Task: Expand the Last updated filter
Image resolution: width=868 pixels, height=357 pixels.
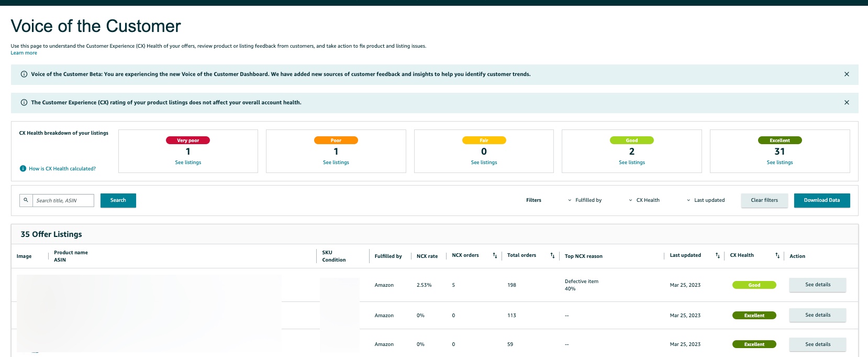Action: [706, 200]
